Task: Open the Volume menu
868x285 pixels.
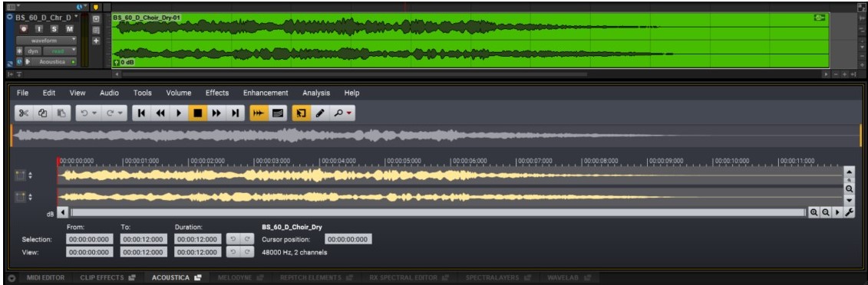Action: [x=178, y=93]
